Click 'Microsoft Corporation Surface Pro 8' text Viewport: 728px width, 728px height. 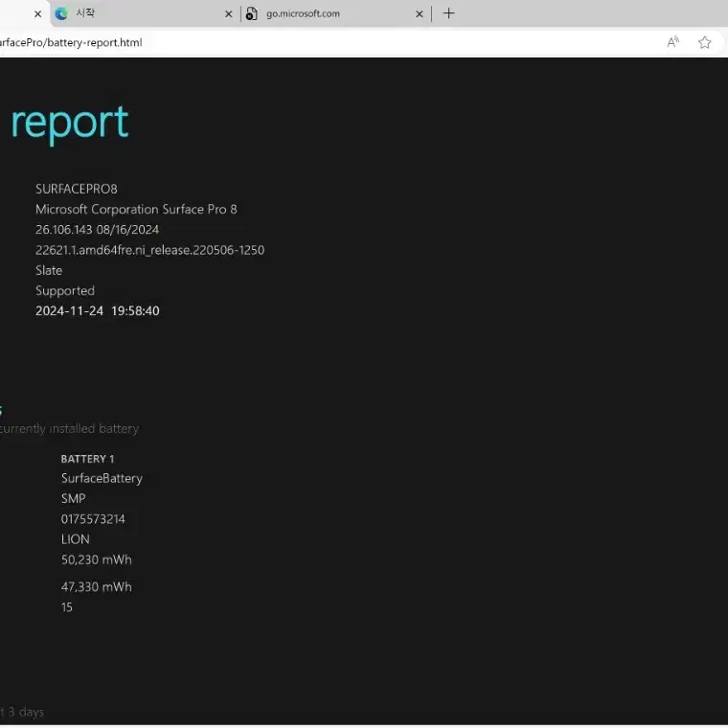point(136,210)
